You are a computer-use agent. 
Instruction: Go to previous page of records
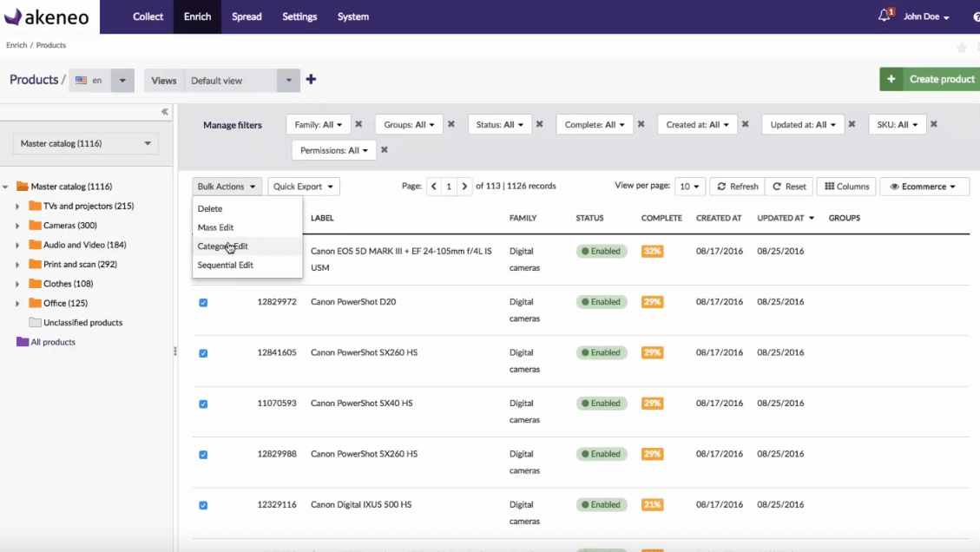point(434,187)
